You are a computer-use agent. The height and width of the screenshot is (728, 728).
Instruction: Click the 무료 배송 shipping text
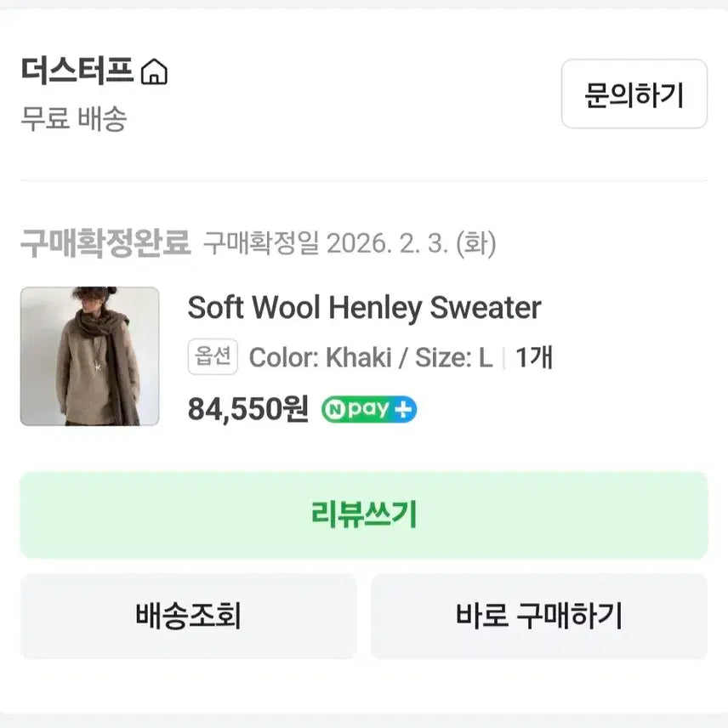73,119
